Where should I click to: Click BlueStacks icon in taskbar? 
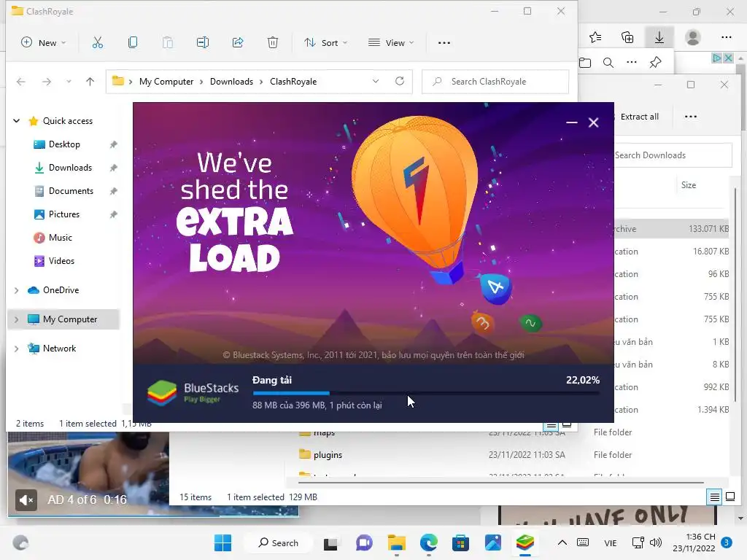point(525,542)
